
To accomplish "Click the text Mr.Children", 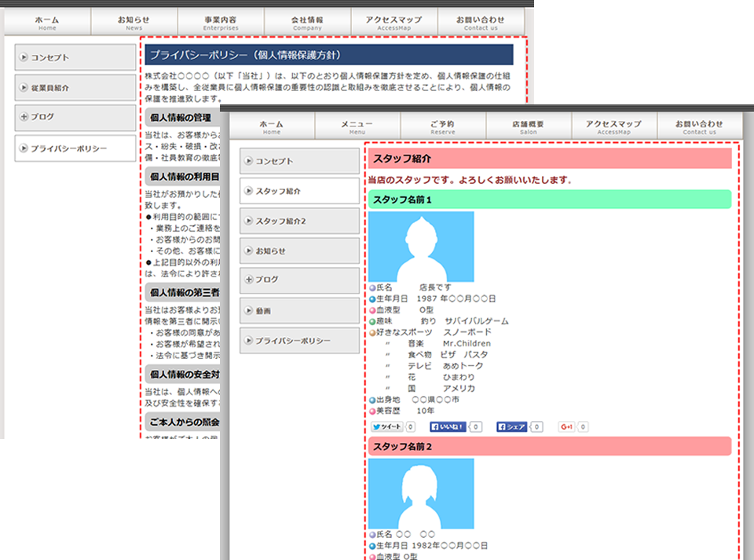I will [x=467, y=343].
